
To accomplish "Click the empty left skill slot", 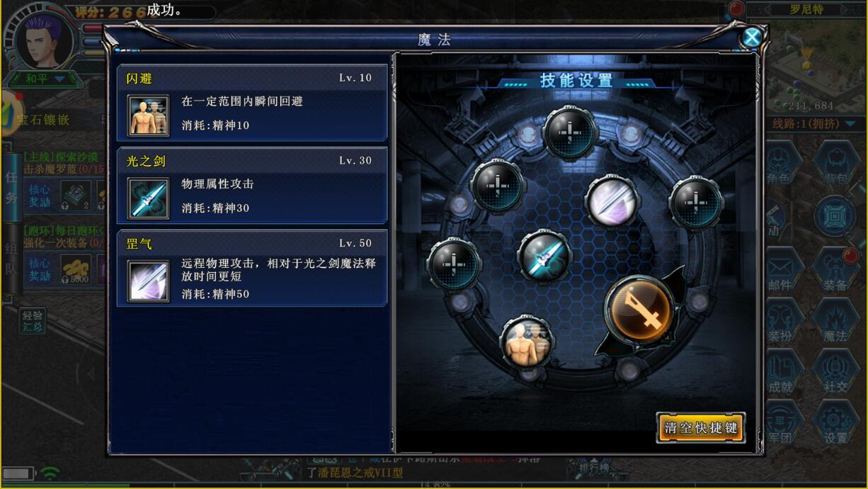I will (x=455, y=264).
